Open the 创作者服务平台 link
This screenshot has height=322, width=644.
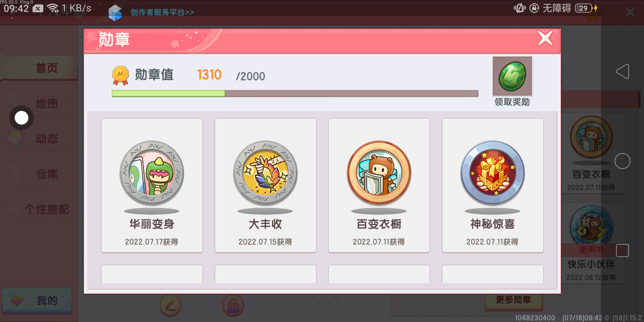[x=162, y=12]
